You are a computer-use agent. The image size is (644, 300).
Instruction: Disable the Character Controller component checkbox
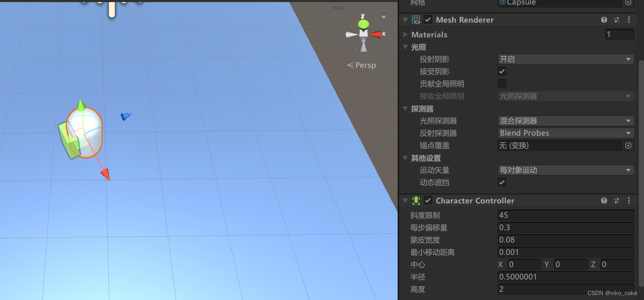pyautogui.click(x=428, y=201)
